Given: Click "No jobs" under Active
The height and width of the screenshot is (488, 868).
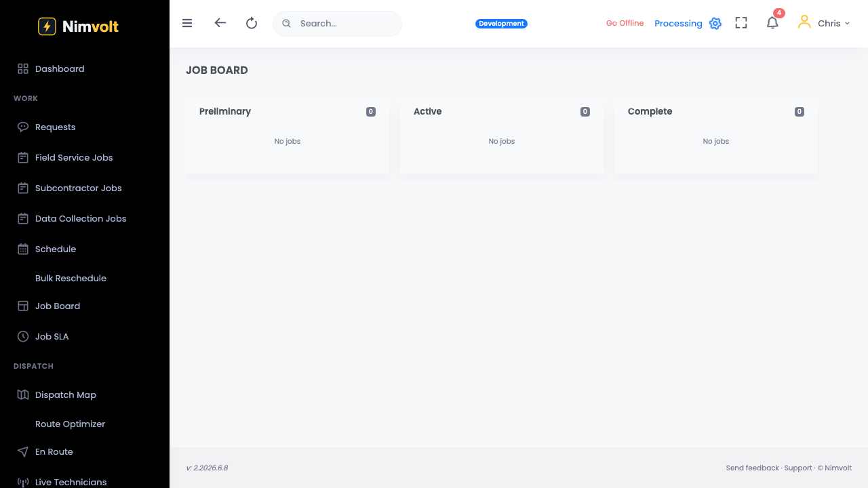Looking at the screenshot, I should (x=502, y=141).
